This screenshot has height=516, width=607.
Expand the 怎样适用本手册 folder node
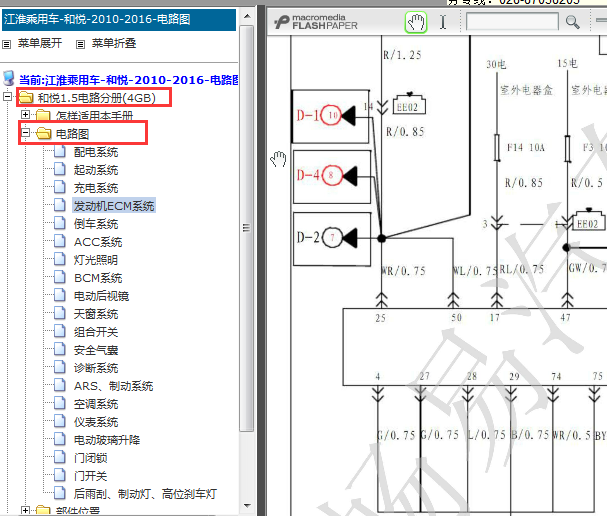[x=25, y=115]
